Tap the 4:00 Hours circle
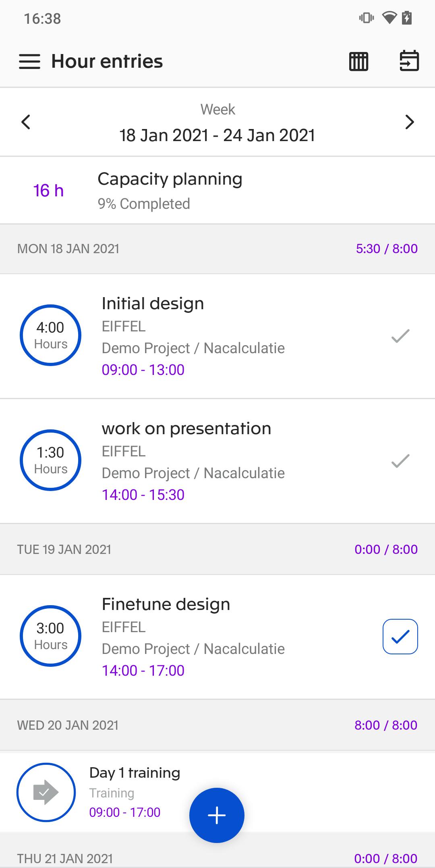435x868 pixels. click(x=50, y=335)
